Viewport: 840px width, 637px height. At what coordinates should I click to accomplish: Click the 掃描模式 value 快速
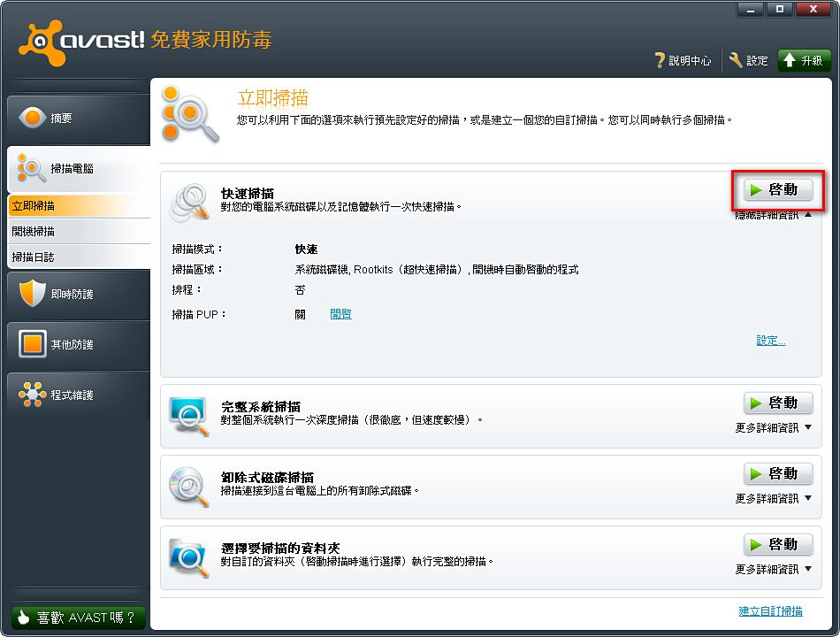click(306, 249)
